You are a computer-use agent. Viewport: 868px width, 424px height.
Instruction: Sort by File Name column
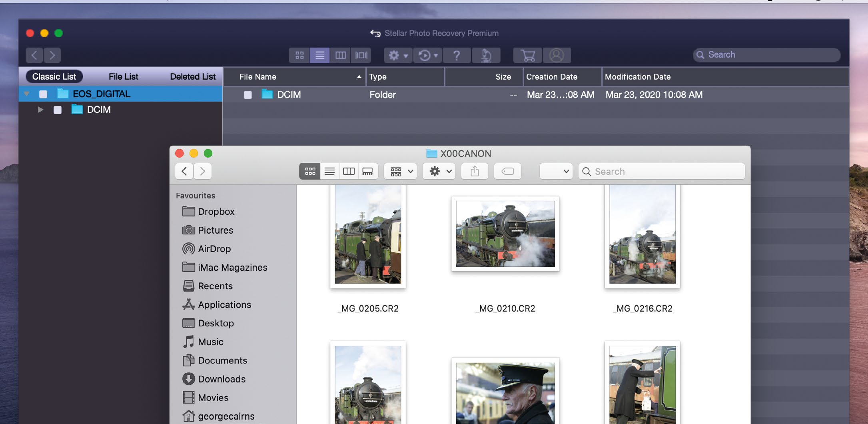295,77
